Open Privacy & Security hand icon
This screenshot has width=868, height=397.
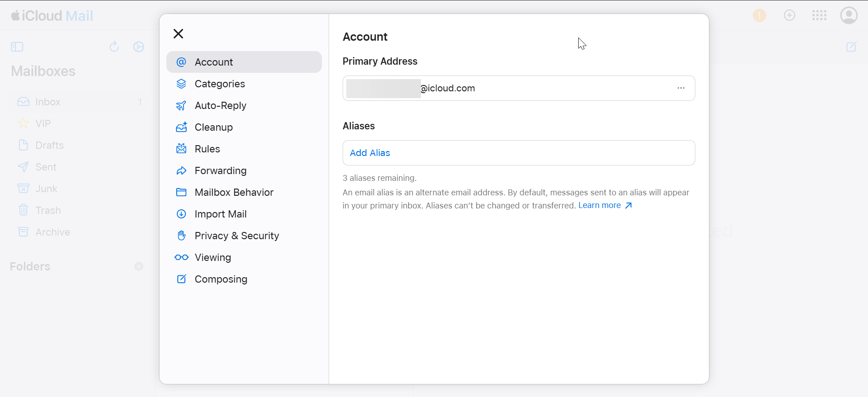[x=181, y=236]
